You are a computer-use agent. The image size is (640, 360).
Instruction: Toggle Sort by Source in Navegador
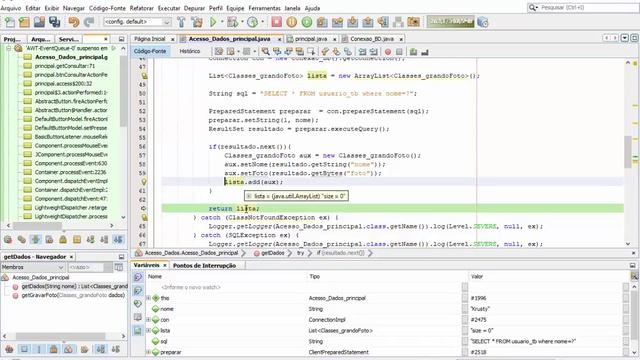tap(116, 349)
